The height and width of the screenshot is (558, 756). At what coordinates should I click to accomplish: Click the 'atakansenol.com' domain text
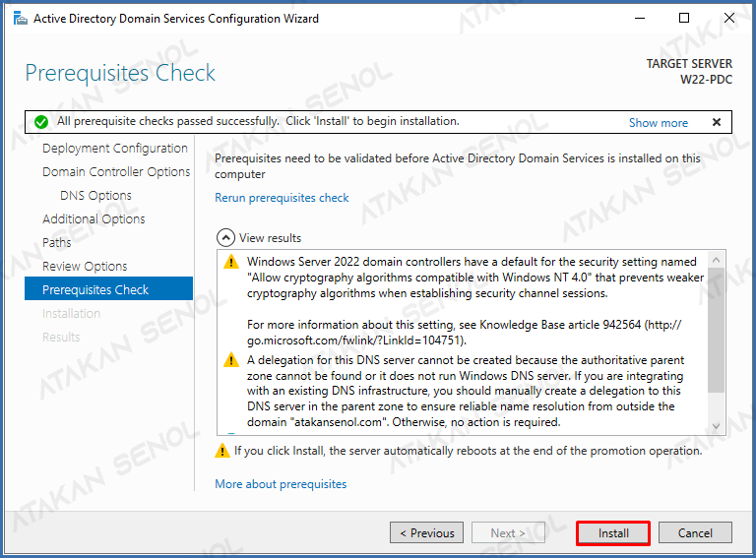338,422
